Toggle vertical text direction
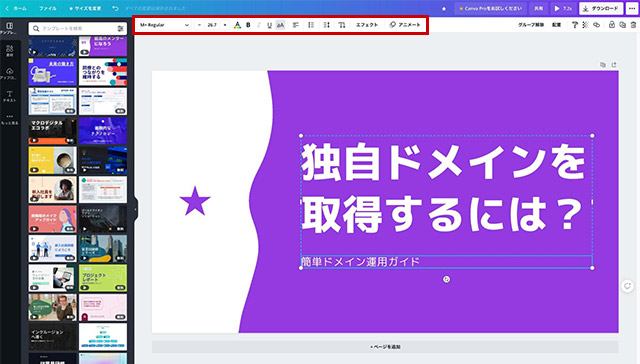640x364 pixels. click(342, 25)
